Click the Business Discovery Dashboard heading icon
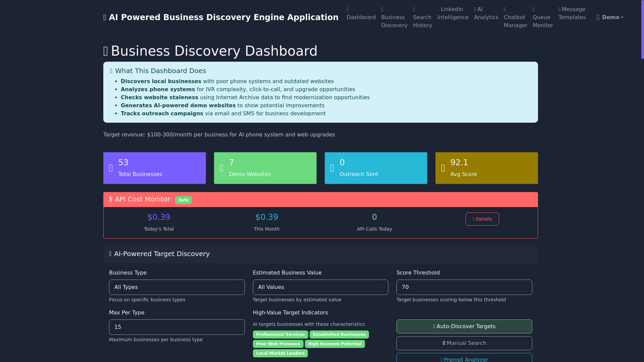This screenshot has height=362, width=644. click(x=106, y=51)
